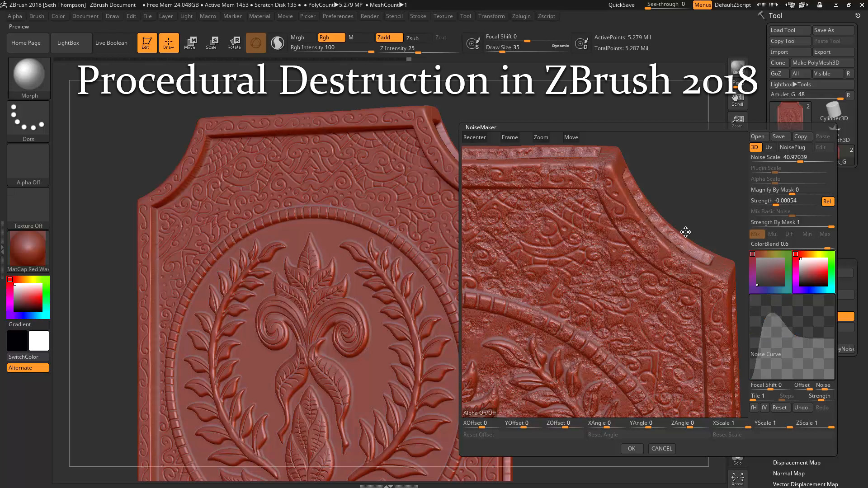Image resolution: width=868 pixels, height=488 pixels.
Task: Open the Preferences menu
Action: pyautogui.click(x=338, y=16)
